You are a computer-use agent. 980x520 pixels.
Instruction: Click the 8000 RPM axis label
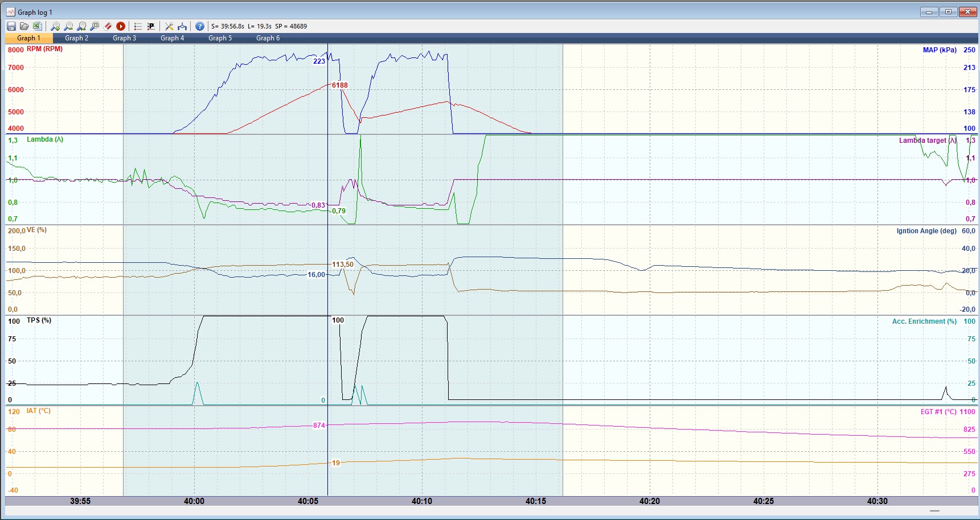16,50
